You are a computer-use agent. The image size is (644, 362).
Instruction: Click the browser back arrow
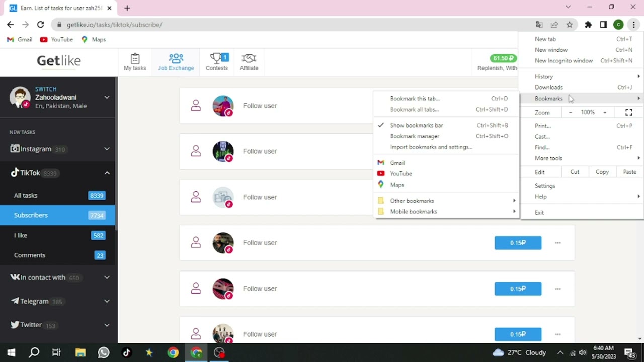(10, 25)
